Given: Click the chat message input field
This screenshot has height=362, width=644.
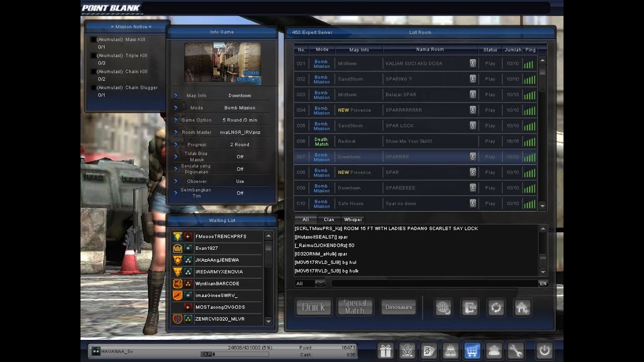Looking at the screenshot, I should pyautogui.click(x=435, y=284).
